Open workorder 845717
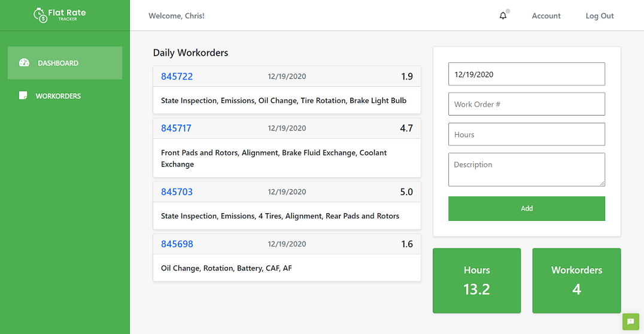 pos(176,128)
